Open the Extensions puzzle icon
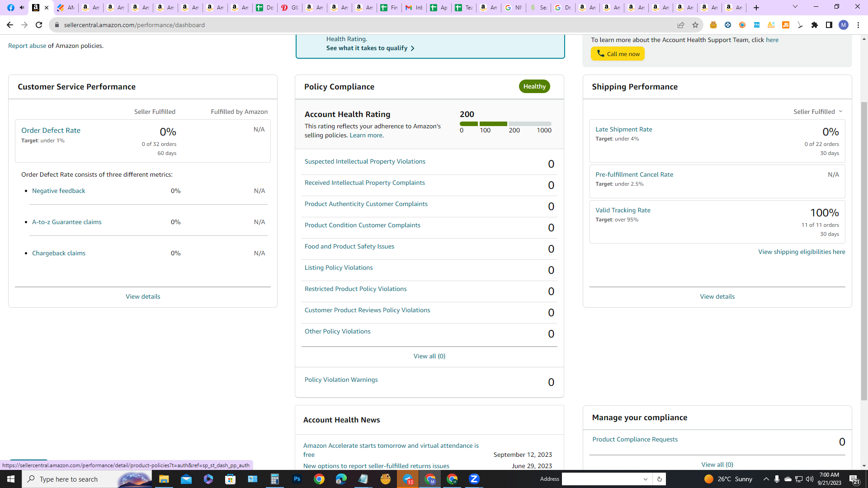Viewport: 868px width, 488px height. 815,25
